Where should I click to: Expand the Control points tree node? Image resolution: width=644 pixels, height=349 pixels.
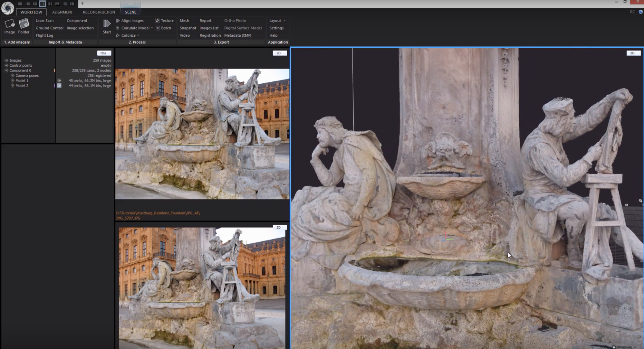6,66
